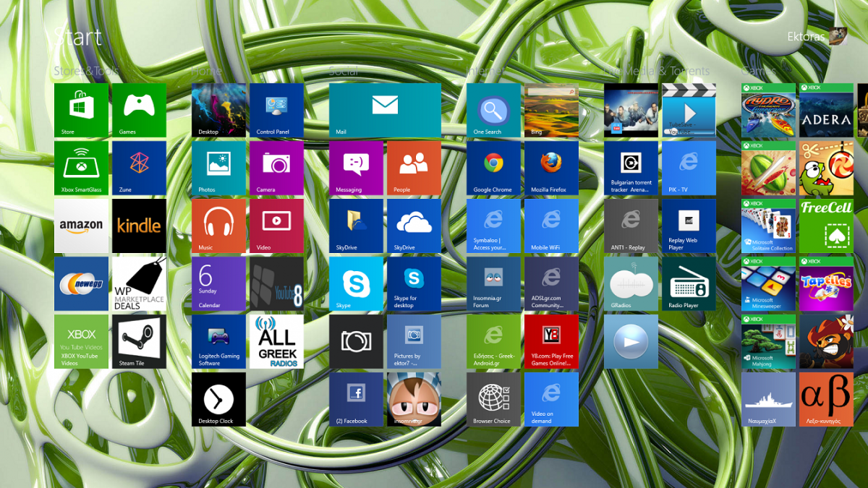Open Logitech Gaming Software tile
Viewport: 868px width, 488px height.
[218, 341]
